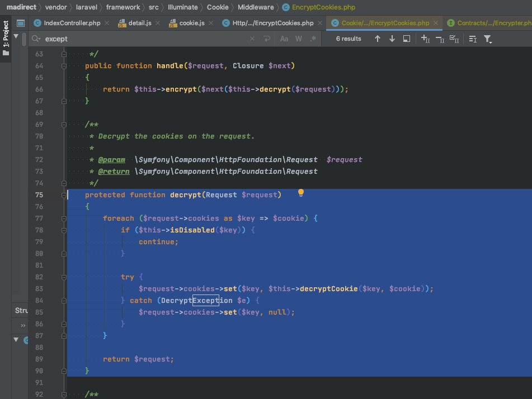Click the laravel breadcrumb

[x=87, y=7]
